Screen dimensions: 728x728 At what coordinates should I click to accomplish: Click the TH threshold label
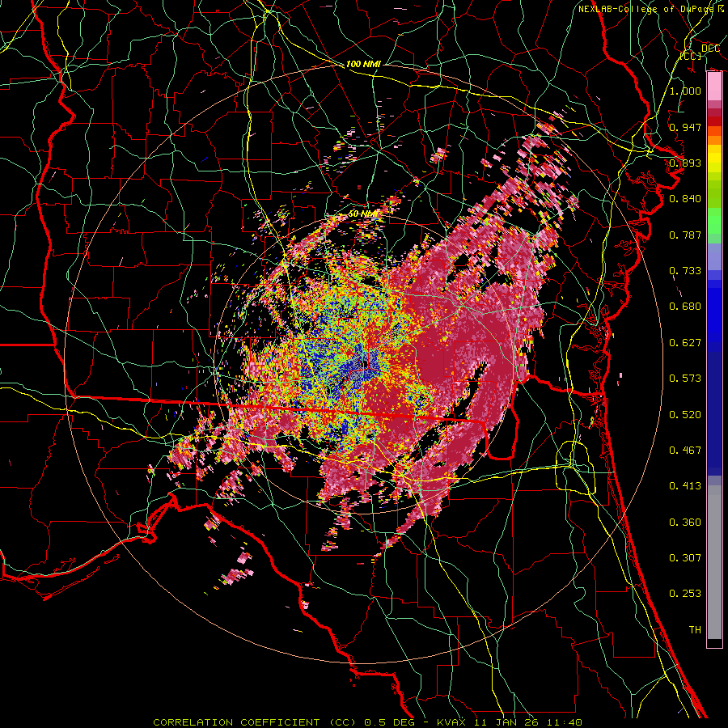click(x=695, y=629)
